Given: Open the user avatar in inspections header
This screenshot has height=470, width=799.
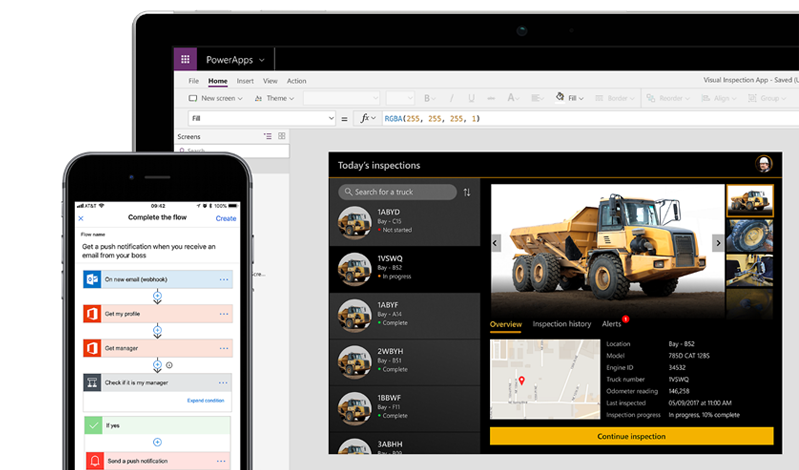Looking at the screenshot, I should [763, 164].
